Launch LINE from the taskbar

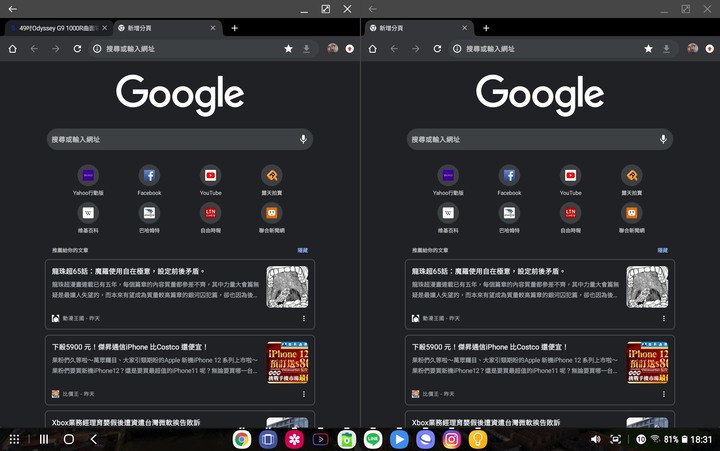click(373, 440)
